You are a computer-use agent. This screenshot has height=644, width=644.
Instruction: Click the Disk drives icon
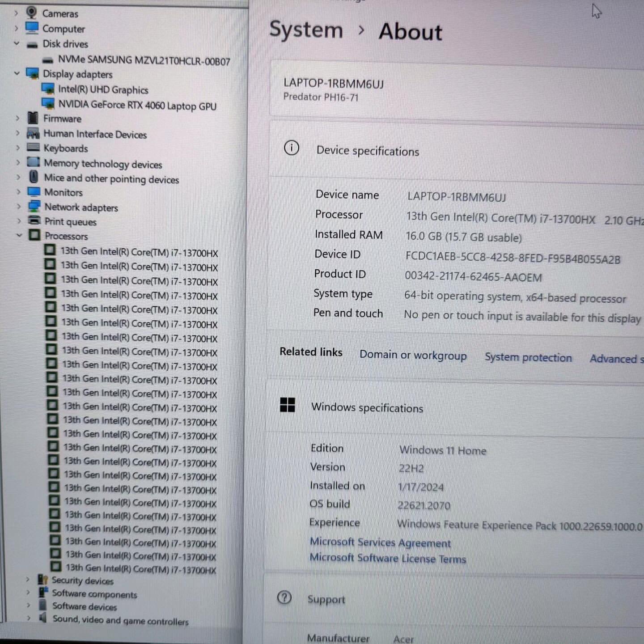pyautogui.click(x=32, y=44)
